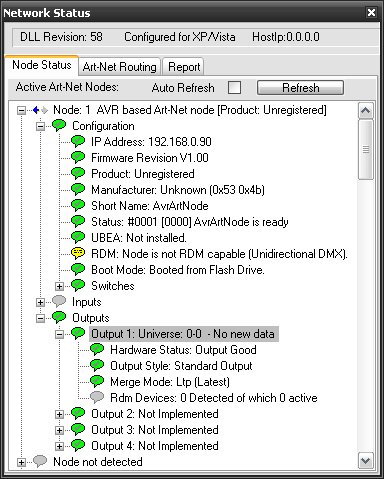Close the Network Status window

(x=371, y=13)
